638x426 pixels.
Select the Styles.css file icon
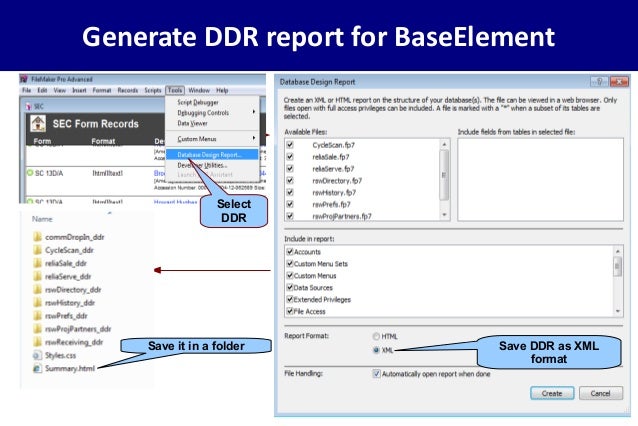(37, 355)
